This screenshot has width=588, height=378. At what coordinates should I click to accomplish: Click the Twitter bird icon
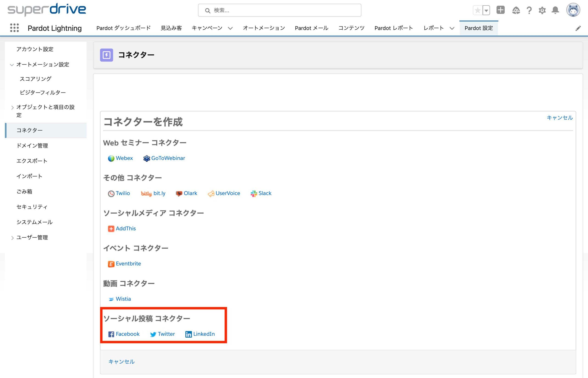[x=153, y=335]
